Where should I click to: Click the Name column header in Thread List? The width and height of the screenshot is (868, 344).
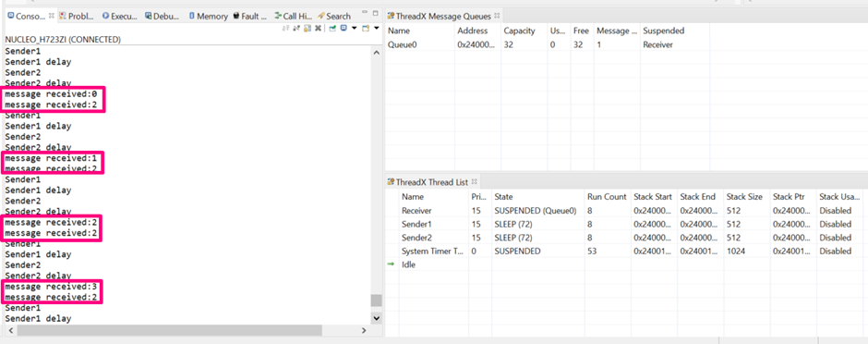click(x=433, y=197)
